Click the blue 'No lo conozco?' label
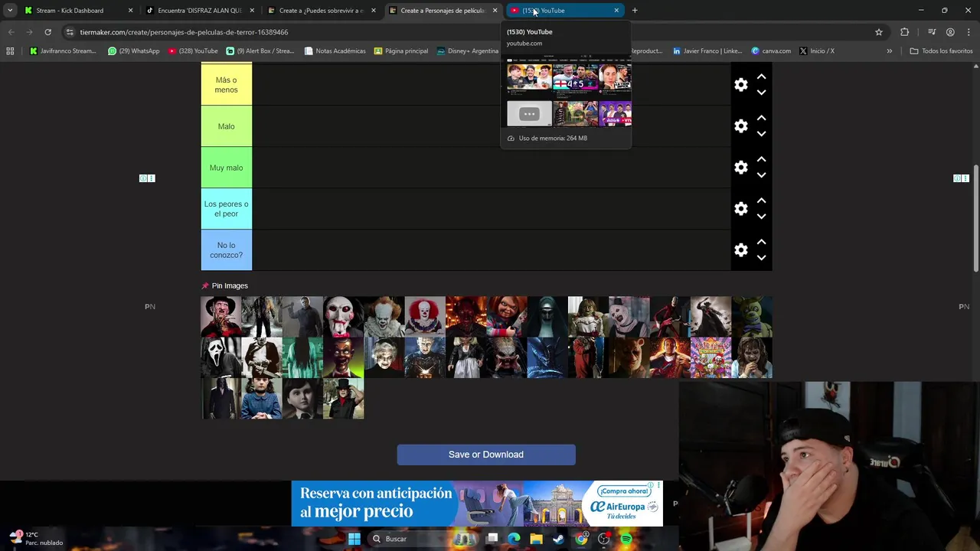 tap(226, 250)
